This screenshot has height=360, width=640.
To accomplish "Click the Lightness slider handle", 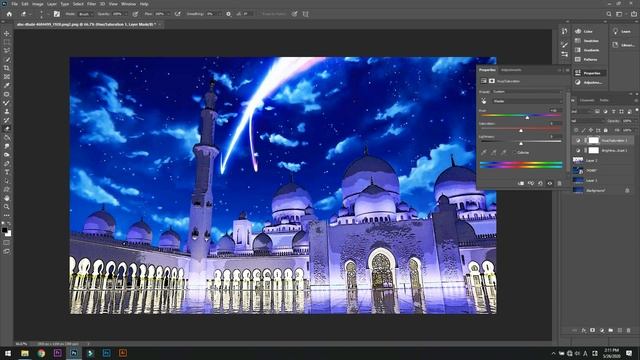I will click(521, 144).
